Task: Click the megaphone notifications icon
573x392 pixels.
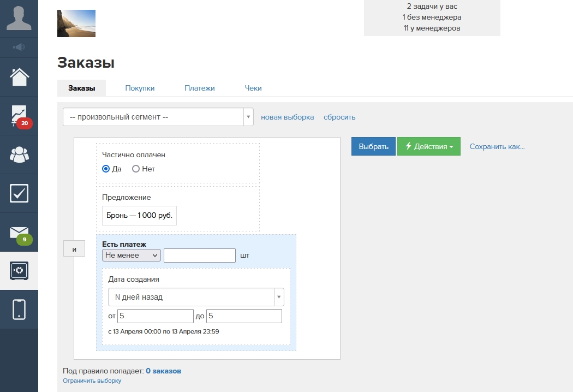Action: 19,47
